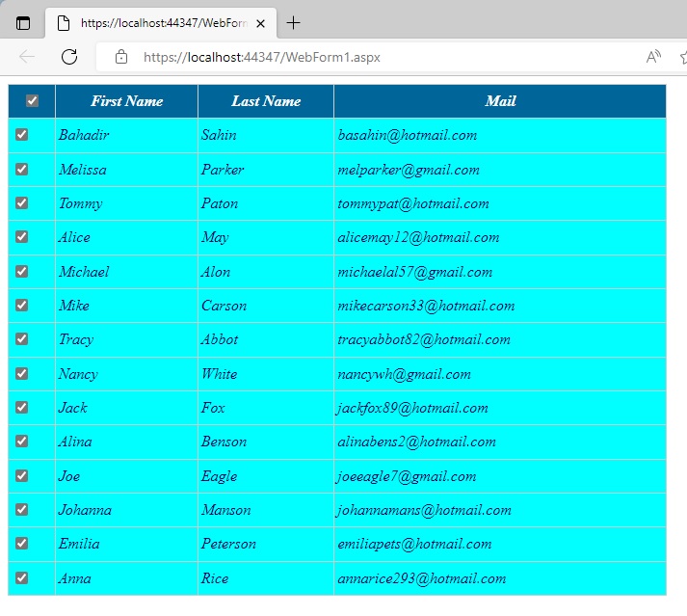This screenshot has height=616, width=687.
Task: Close the localhost WebForm tab
Action: click(260, 23)
